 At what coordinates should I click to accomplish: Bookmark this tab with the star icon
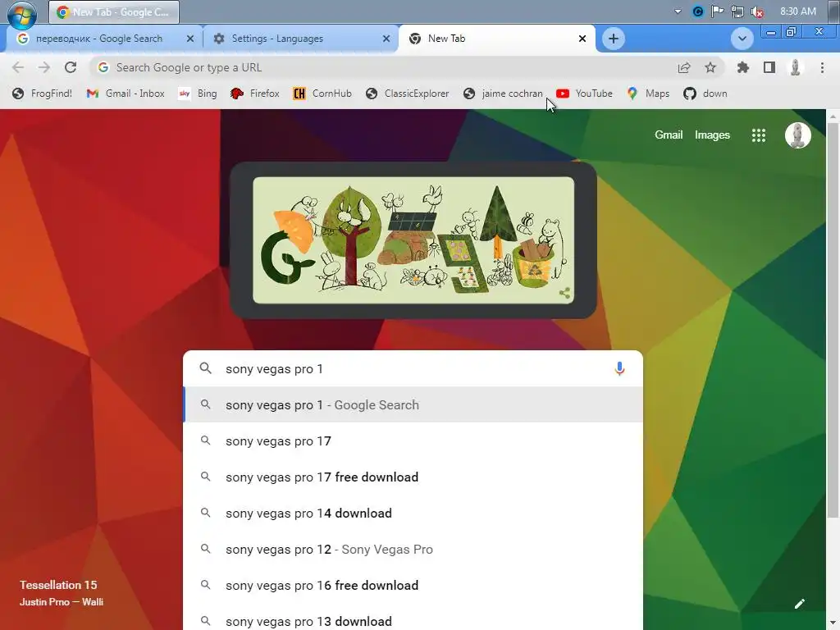710,67
